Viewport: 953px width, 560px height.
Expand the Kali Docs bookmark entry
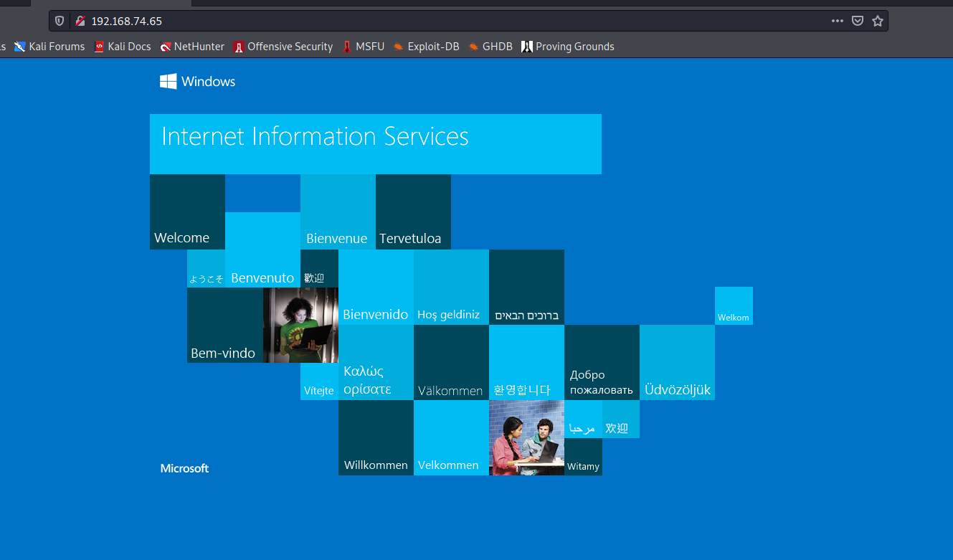123,46
